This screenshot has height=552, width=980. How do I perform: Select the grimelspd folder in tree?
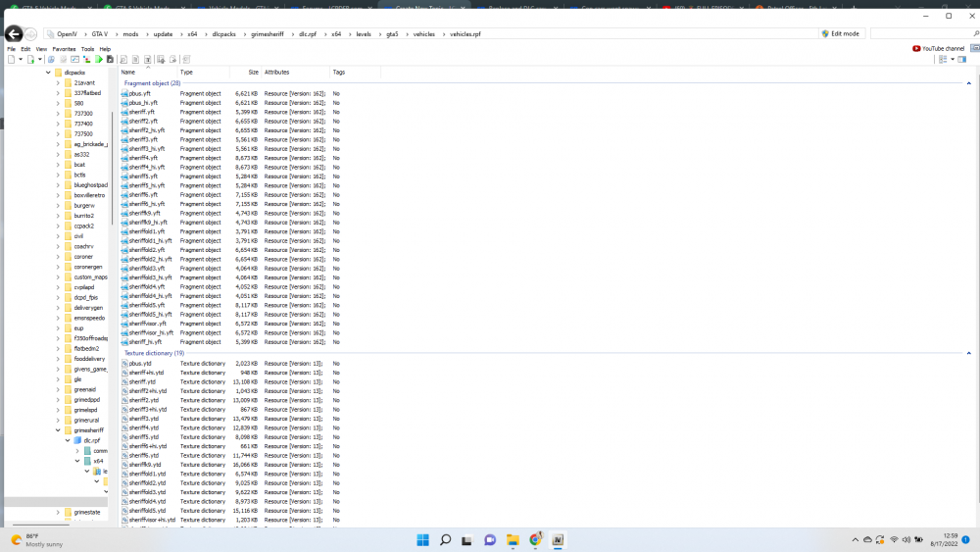[85, 410]
